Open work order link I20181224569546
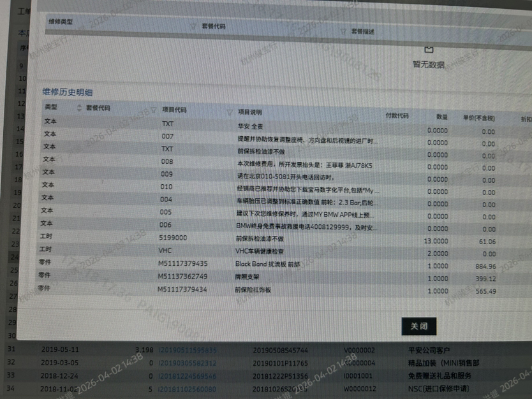532x399 pixels. (x=188, y=375)
